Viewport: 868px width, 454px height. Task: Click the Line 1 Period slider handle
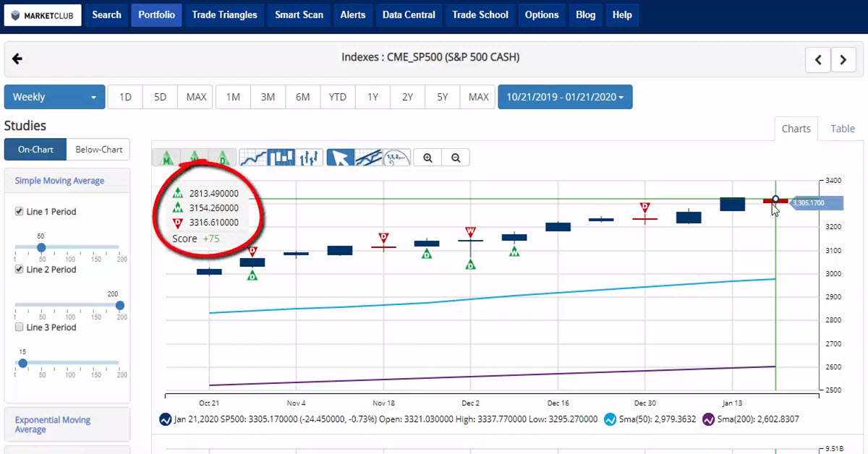click(41, 247)
